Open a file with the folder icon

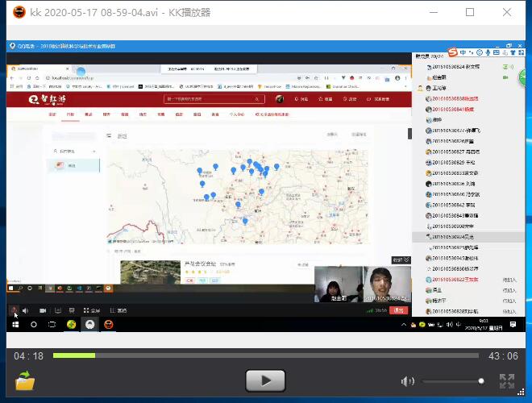26,381
